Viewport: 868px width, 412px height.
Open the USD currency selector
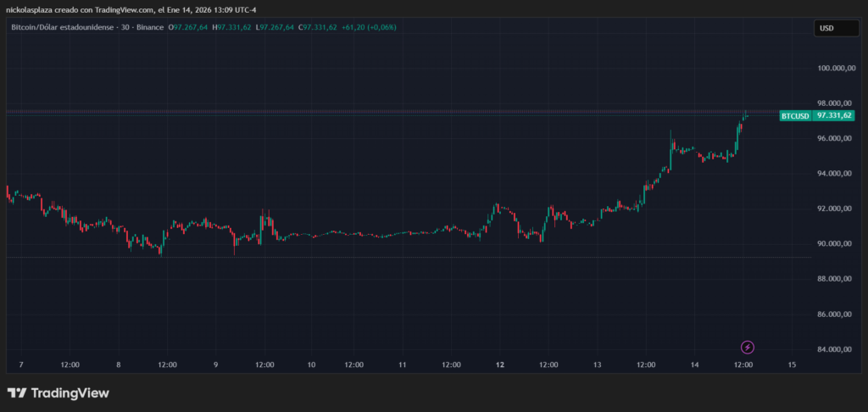tap(826, 28)
